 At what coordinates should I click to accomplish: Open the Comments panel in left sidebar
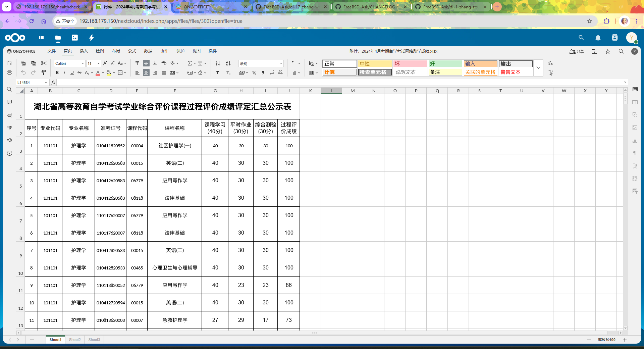(9, 102)
